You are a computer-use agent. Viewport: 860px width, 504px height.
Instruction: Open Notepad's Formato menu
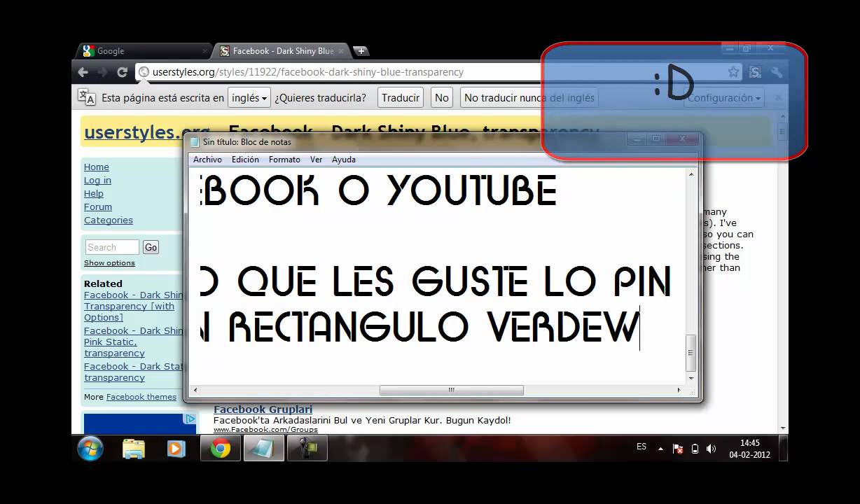[x=284, y=160]
